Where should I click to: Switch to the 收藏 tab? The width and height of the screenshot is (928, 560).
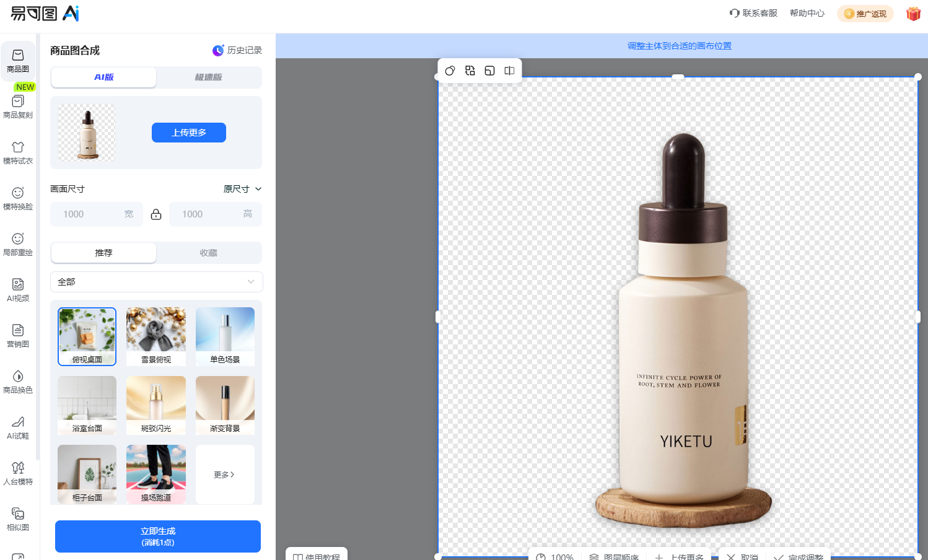[x=208, y=253]
